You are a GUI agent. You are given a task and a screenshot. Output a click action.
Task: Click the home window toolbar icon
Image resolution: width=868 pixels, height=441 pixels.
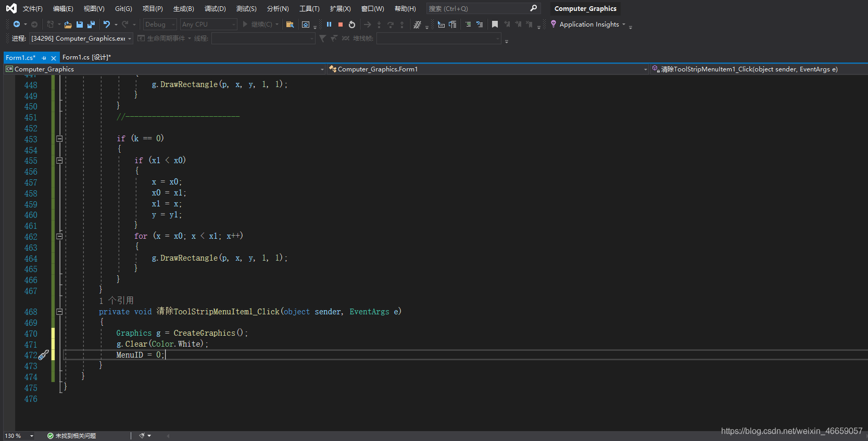tap(306, 24)
